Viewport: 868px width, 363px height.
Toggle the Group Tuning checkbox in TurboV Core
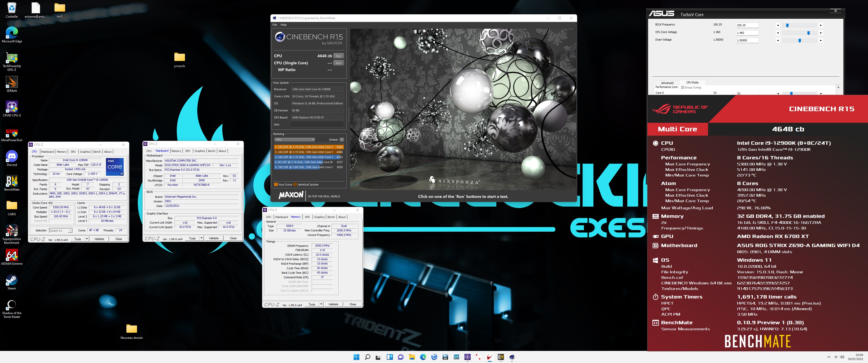[x=682, y=87]
